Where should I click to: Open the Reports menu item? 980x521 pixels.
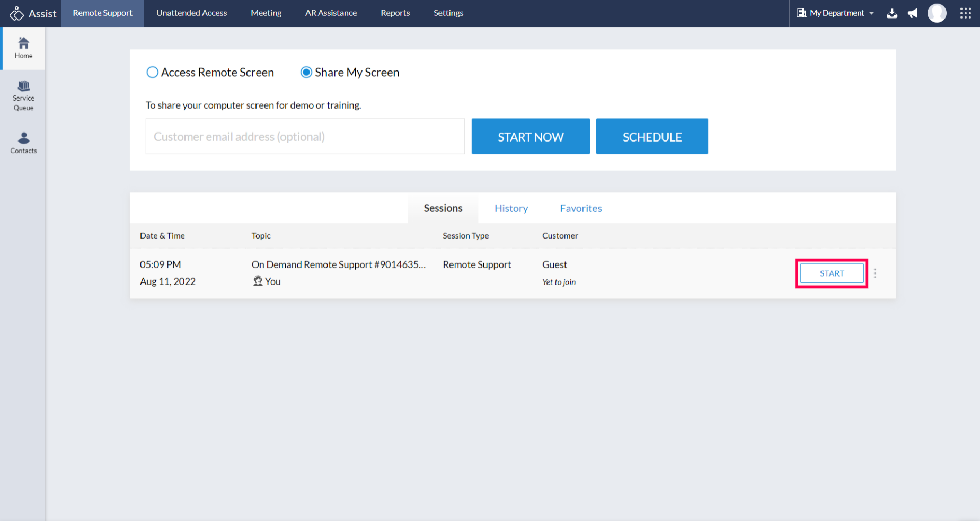tap(395, 13)
